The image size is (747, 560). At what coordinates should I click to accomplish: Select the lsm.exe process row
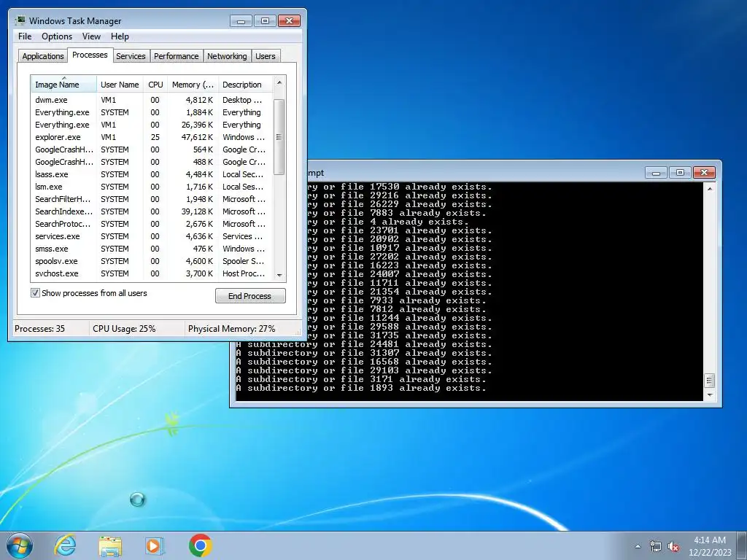(152, 187)
